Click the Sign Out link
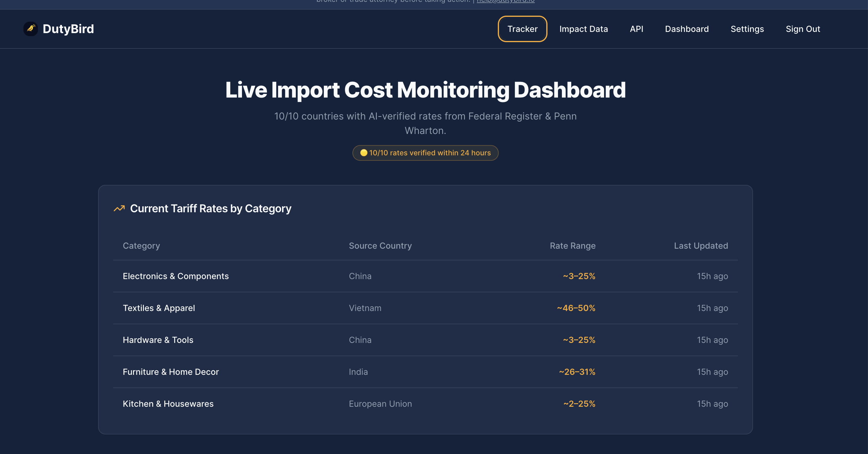This screenshot has width=868, height=454. point(803,29)
